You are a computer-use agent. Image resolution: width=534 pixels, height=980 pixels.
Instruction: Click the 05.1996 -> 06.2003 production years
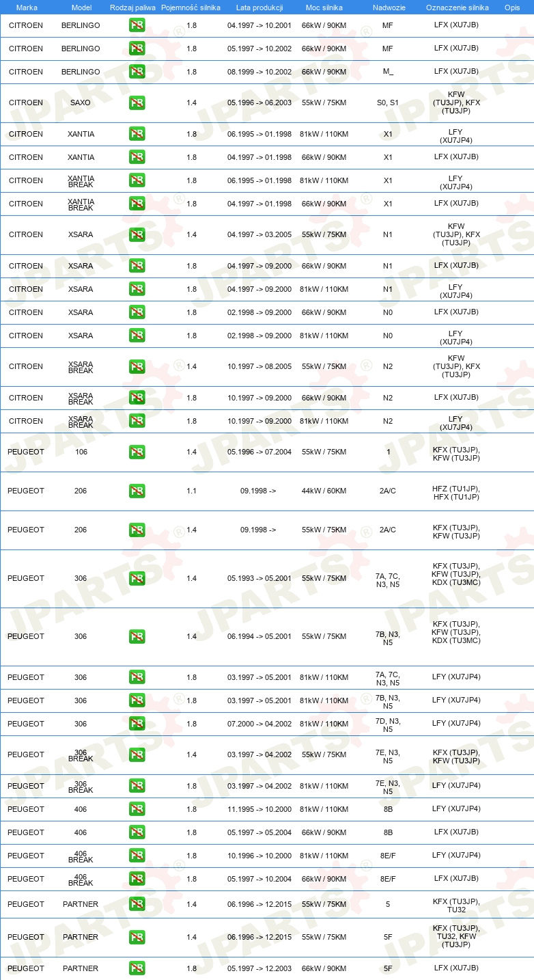pos(259,103)
